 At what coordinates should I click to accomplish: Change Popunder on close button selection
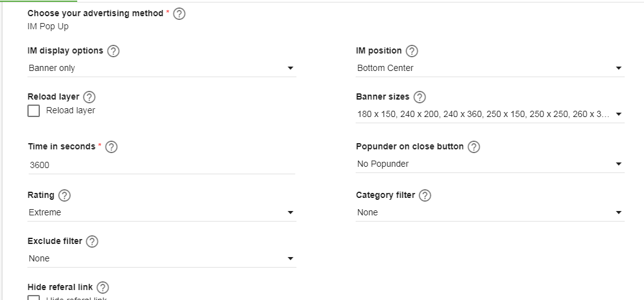click(x=490, y=164)
